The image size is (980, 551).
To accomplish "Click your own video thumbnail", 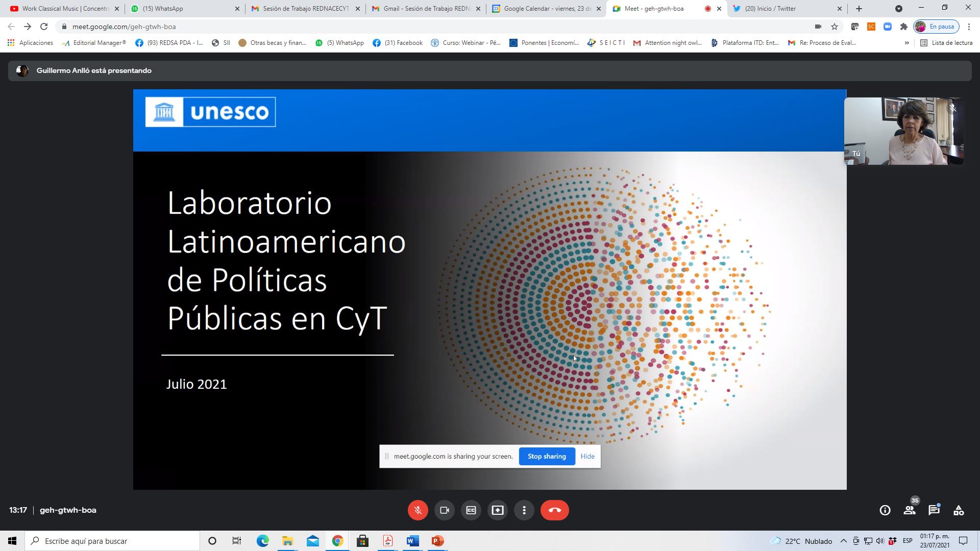I will pos(903,131).
